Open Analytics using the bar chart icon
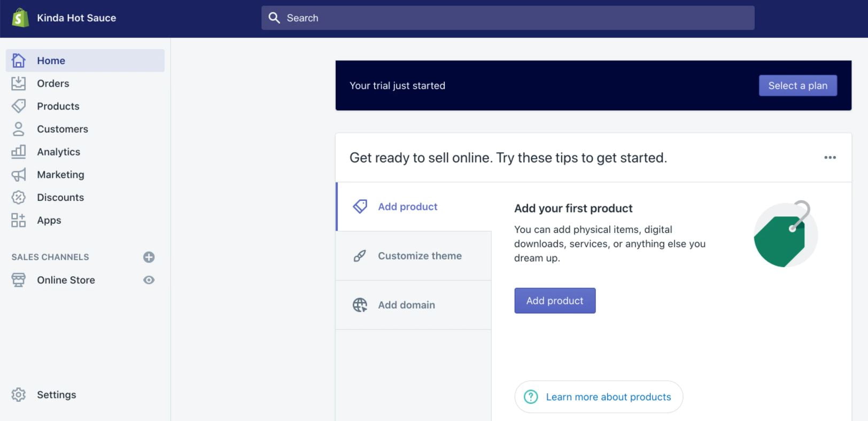The height and width of the screenshot is (421, 868). pos(19,152)
